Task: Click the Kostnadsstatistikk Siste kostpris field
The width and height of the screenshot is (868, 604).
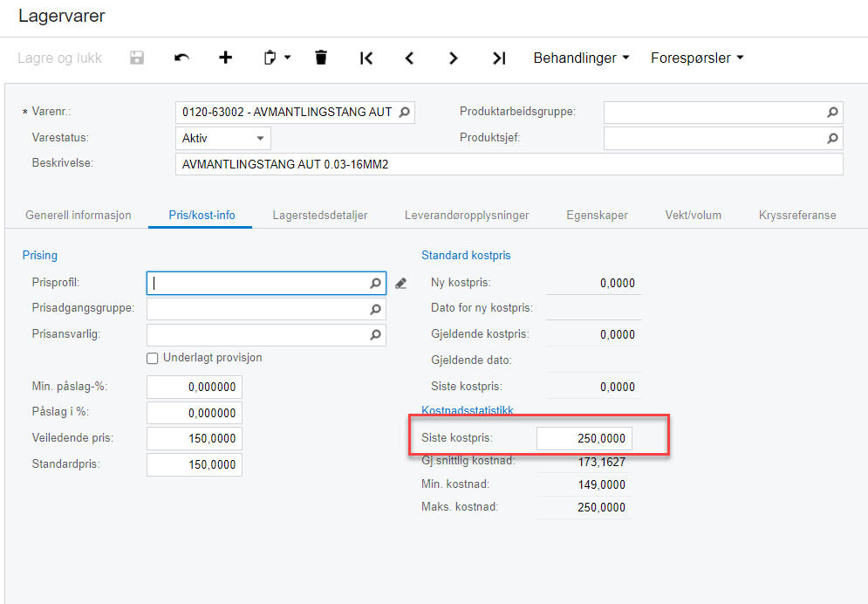Action: 584,438
